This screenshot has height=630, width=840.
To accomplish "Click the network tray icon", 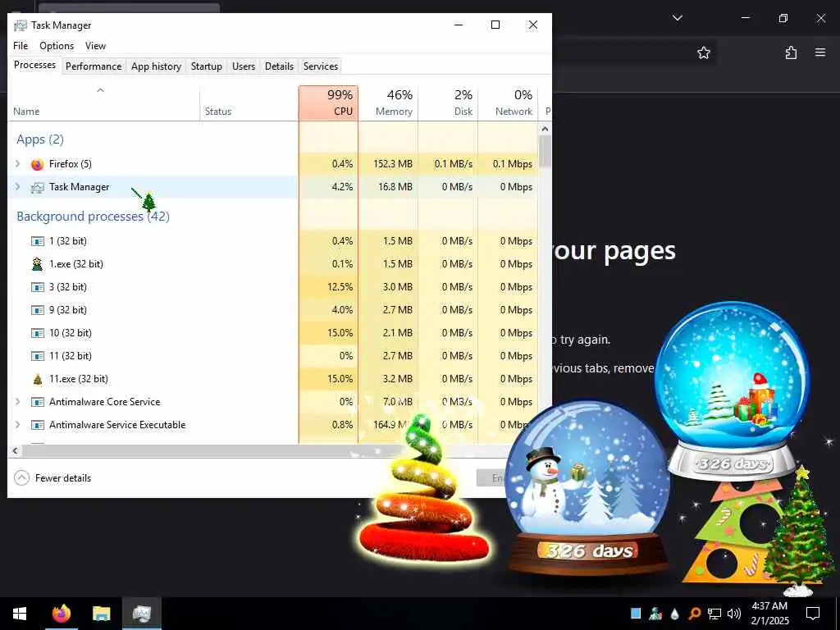I will click(x=714, y=614).
